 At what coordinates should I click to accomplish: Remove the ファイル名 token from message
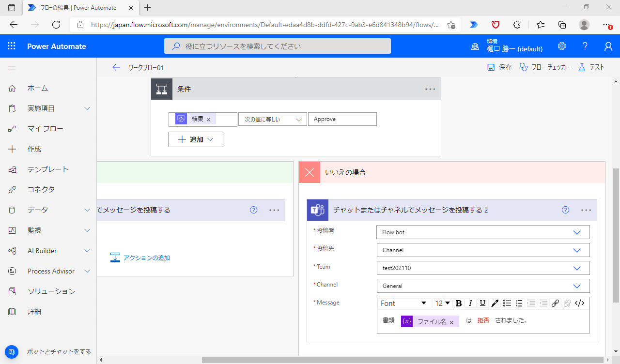pyautogui.click(x=452, y=322)
